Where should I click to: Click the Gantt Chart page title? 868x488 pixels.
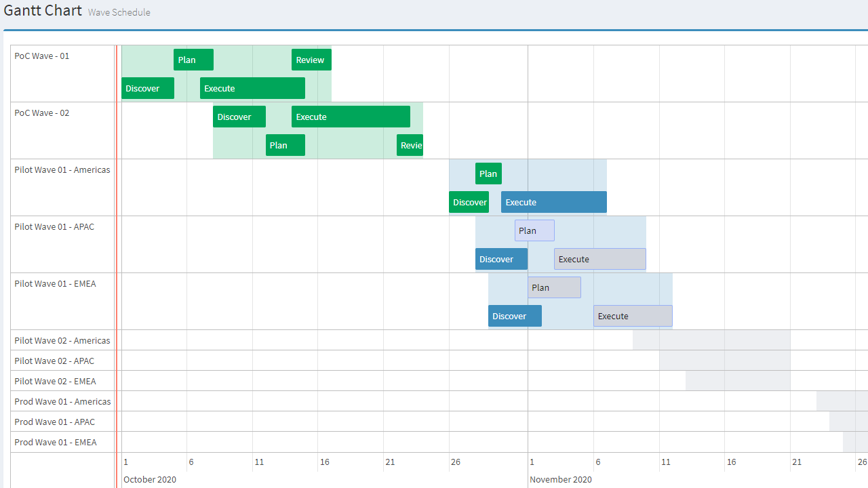[43, 11]
